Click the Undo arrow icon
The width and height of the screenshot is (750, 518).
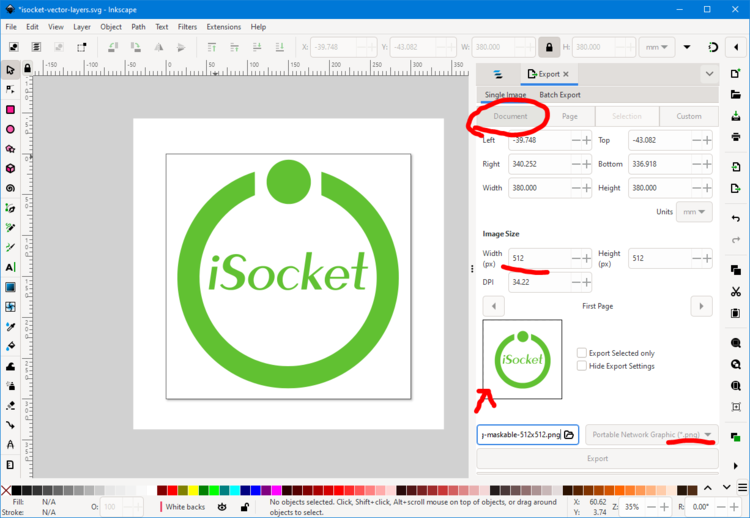click(736, 218)
